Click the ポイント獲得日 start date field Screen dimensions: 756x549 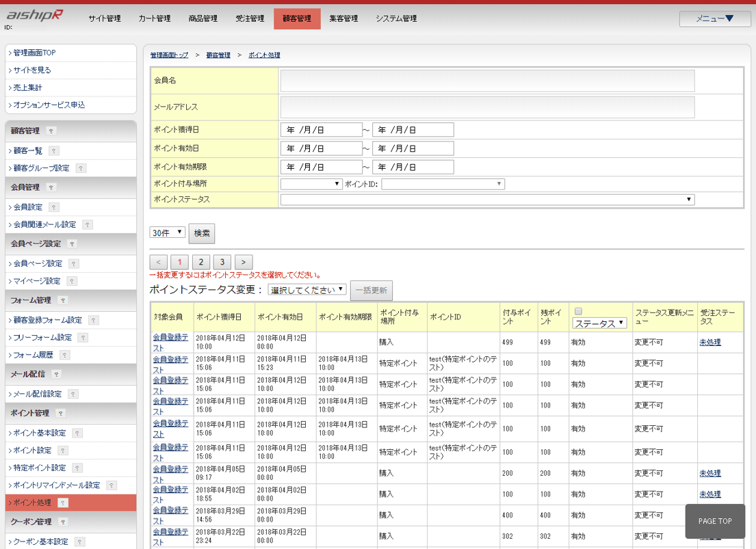321,130
